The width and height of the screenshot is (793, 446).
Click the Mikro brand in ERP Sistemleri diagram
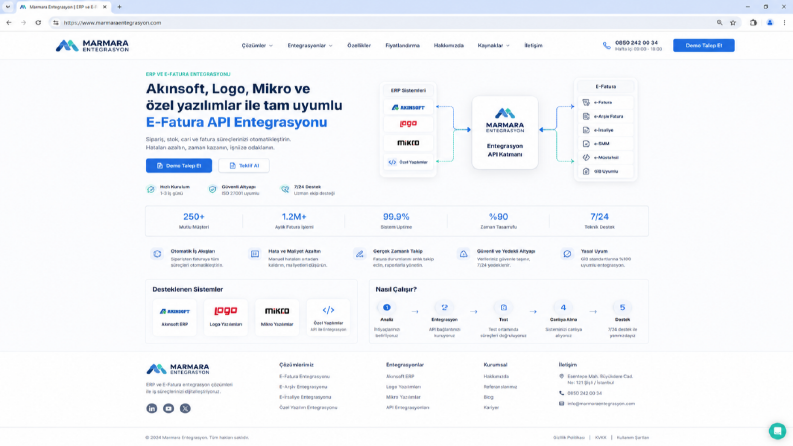(408, 143)
